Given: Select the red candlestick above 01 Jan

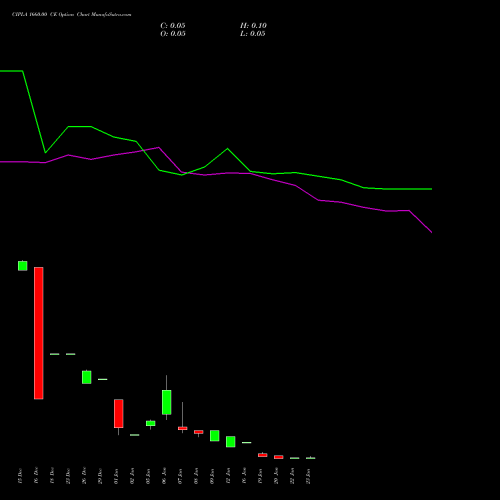Looking at the screenshot, I should tap(119, 413).
